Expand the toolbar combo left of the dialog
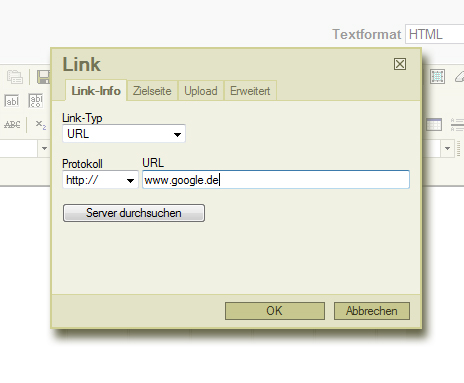Screen dimensions: 464x383 [44, 148]
